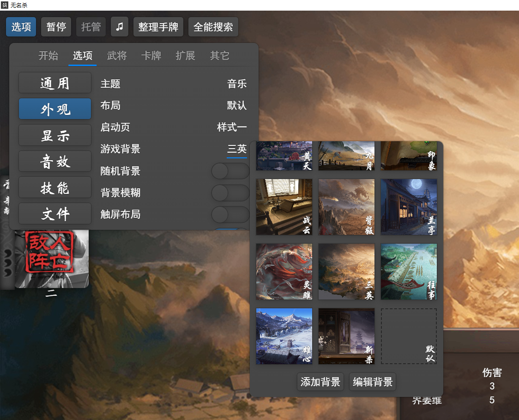This screenshot has width=519, height=420.
Task: Select the 外观 settings category
Action: [x=55, y=109]
